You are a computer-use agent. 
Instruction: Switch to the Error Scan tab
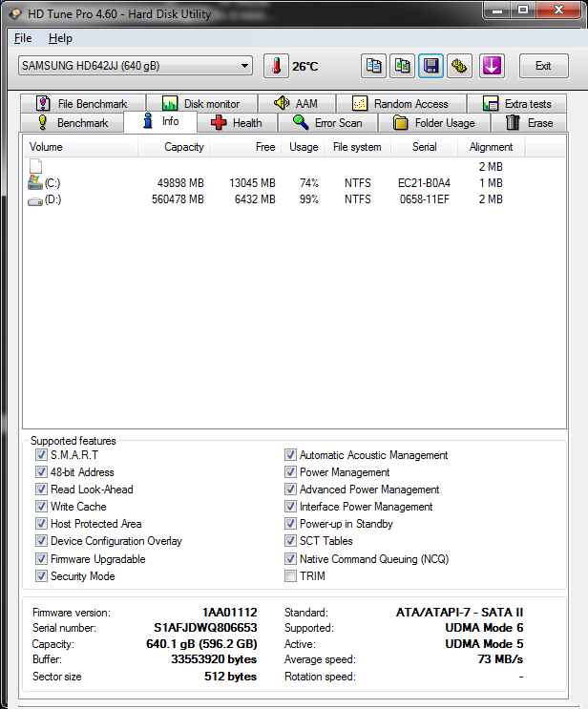click(x=328, y=122)
